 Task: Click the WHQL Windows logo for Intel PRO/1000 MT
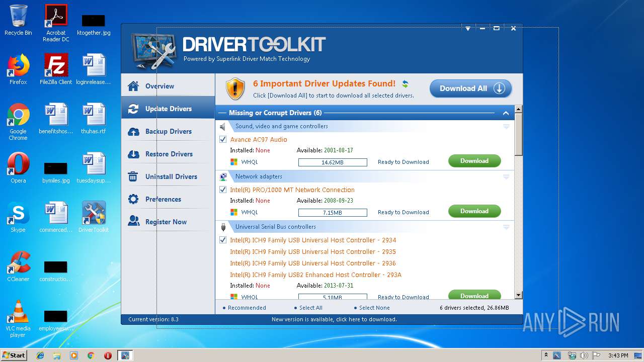[234, 212]
